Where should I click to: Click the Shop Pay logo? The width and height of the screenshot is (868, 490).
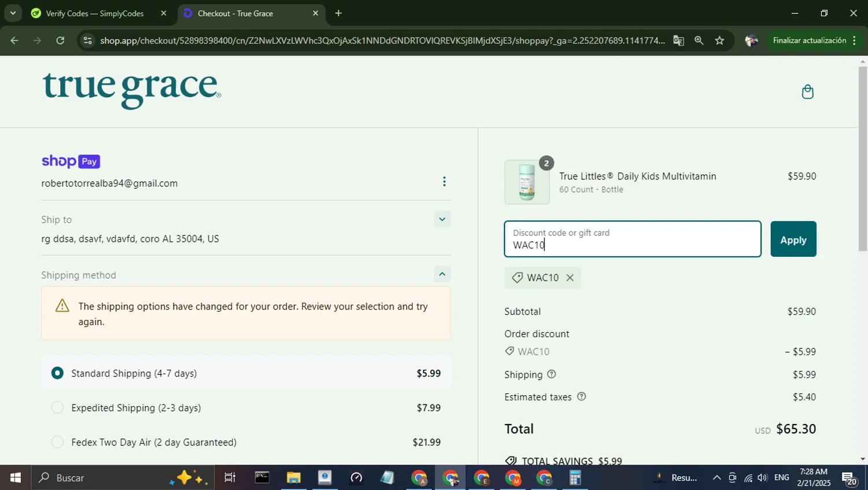71,161
